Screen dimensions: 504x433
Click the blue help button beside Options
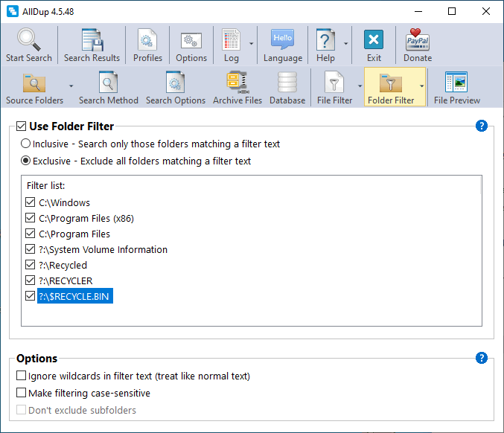[x=482, y=358]
